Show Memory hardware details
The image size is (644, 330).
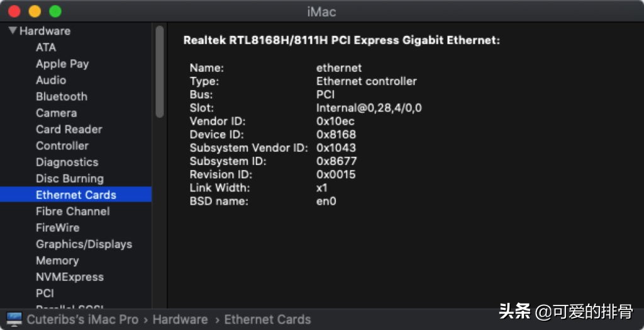point(57,260)
